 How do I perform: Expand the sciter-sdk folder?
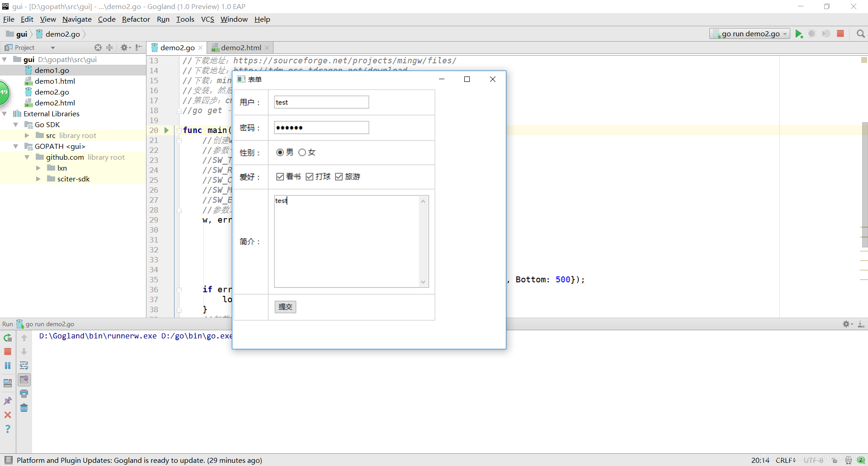[x=38, y=179]
